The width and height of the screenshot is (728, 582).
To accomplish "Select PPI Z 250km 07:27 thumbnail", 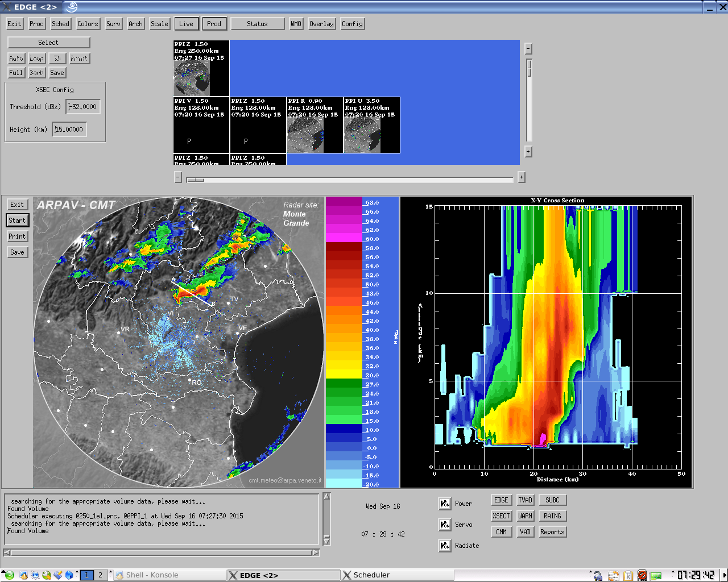I will [201, 68].
